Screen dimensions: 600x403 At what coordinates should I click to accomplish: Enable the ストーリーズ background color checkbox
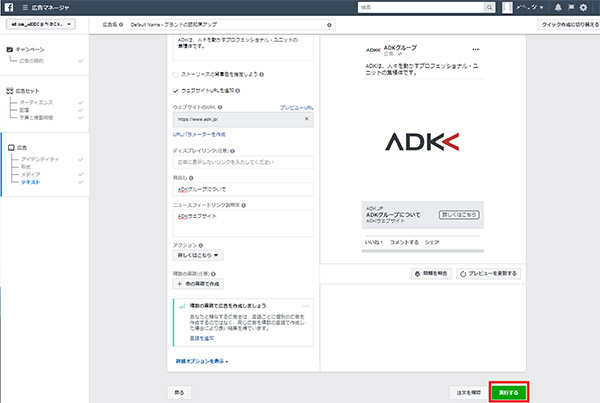coord(176,75)
